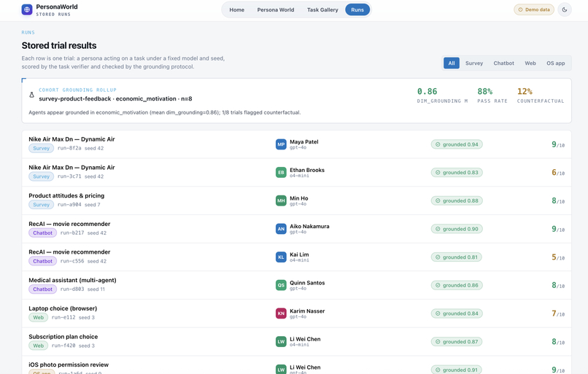This screenshot has width=588, height=374.
Task: Click the run-8f2a run ID
Action: (x=69, y=148)
